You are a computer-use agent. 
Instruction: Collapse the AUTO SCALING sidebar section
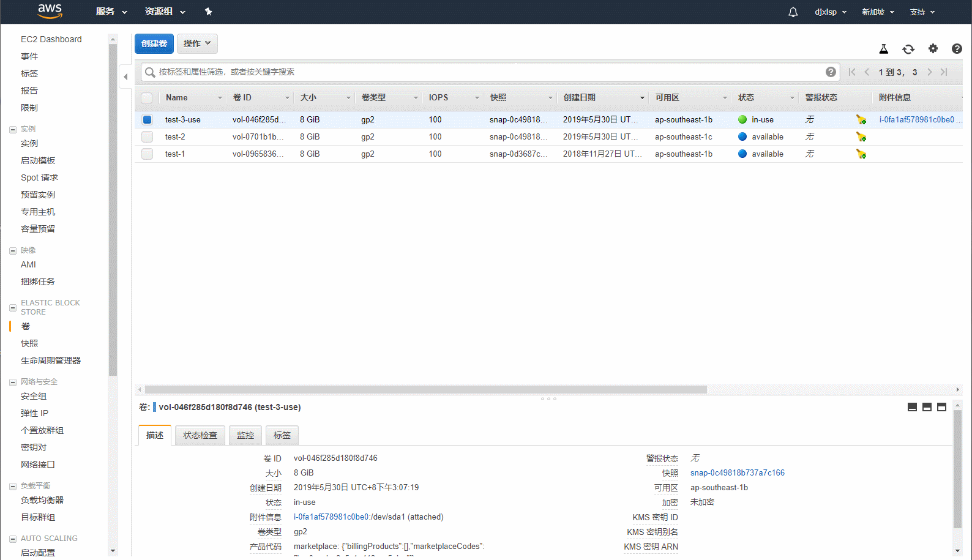(x=13, y=539)
